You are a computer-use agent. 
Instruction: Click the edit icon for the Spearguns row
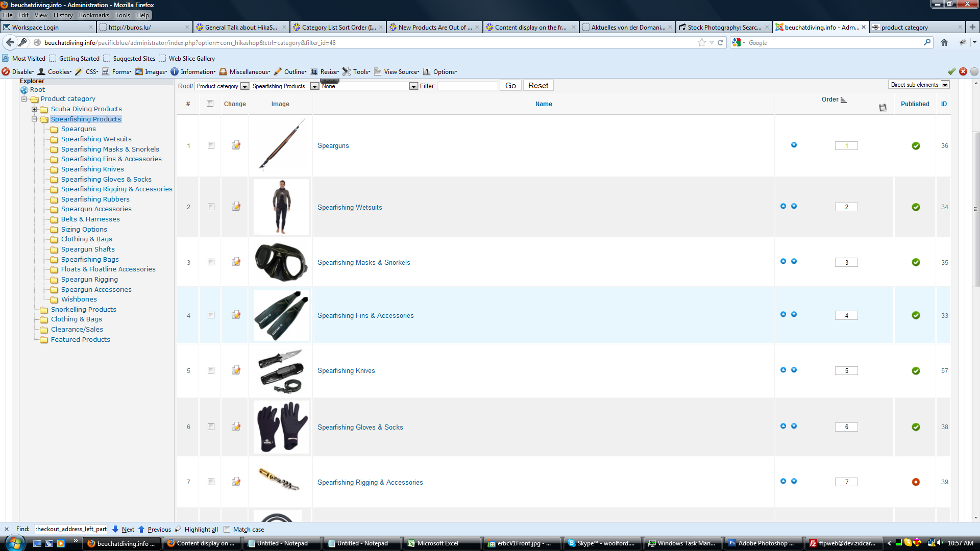[236, 145]
